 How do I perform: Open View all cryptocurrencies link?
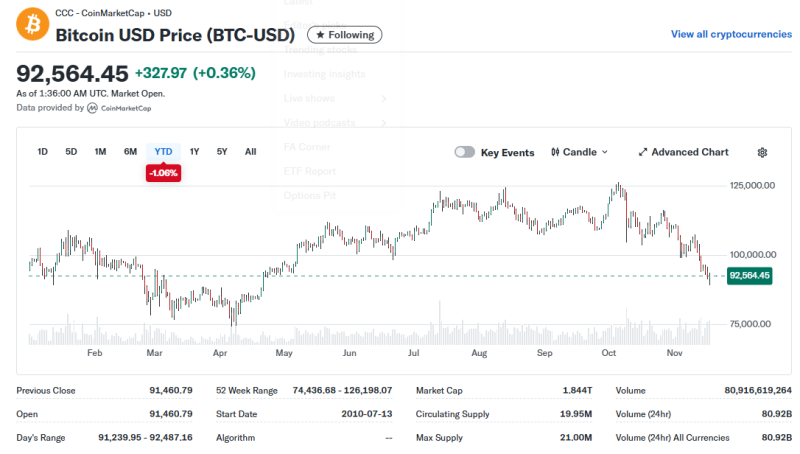[731, 34]
